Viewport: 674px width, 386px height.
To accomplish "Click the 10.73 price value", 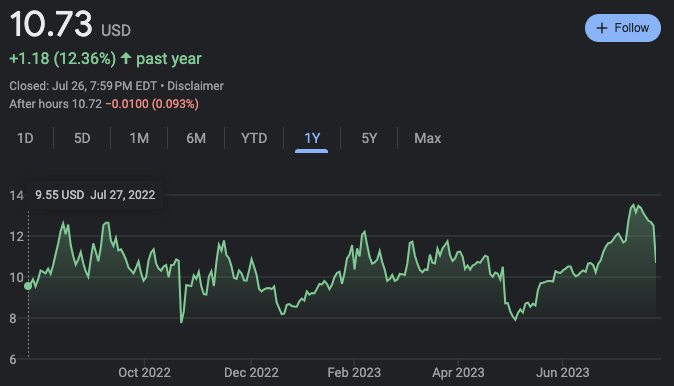I will (x=51, y=25).
